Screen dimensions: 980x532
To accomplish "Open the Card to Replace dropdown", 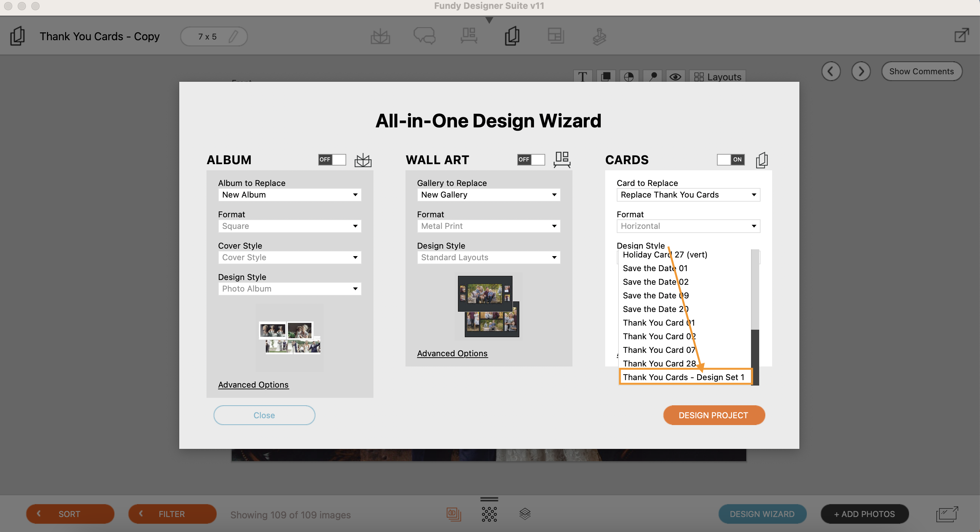I will [x=688, y=195].
